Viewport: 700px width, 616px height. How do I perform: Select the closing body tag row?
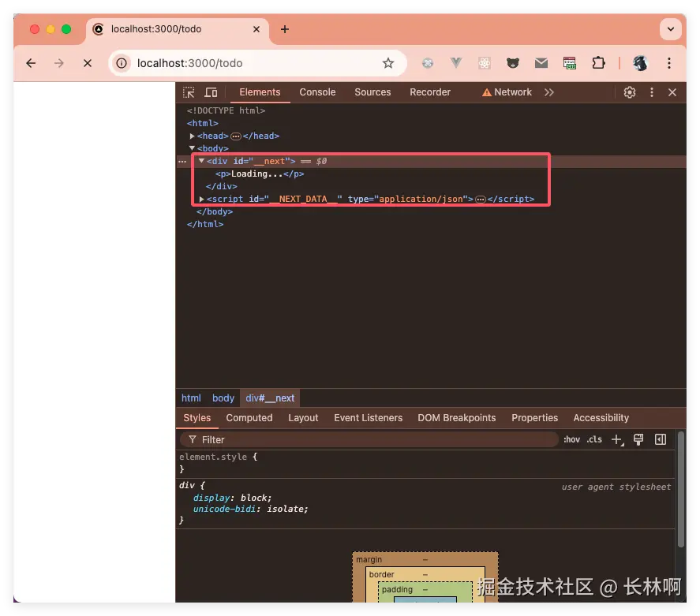click(x=215, y=212)
